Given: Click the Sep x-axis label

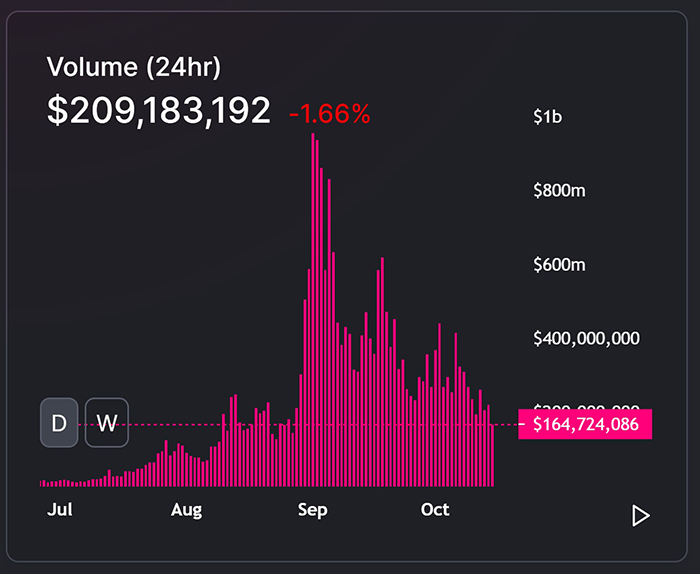Looking at the screenshot, I should pyautogui.click(x=312, y=510).
